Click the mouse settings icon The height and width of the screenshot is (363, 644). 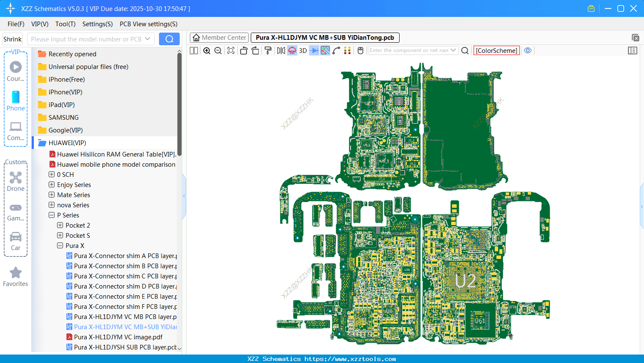pyautogui.click(x=360, y=51)
